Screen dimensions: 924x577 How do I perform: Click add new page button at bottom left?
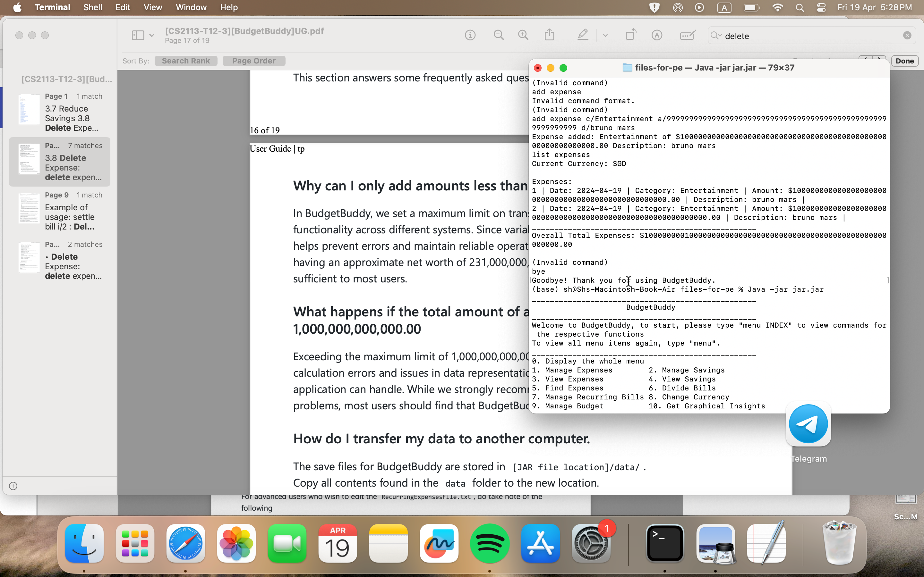click(x=13, y=485)
